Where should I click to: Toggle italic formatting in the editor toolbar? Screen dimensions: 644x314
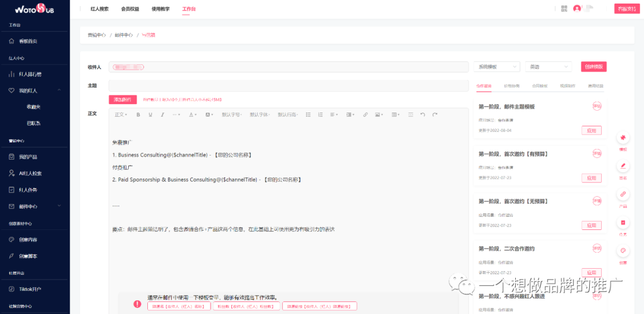point(163,115)
